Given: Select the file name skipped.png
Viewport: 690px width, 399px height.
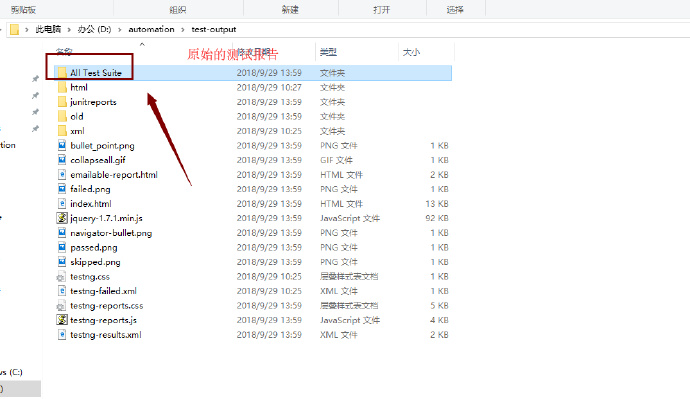Looking at the screenshot, I should [95, 262].
